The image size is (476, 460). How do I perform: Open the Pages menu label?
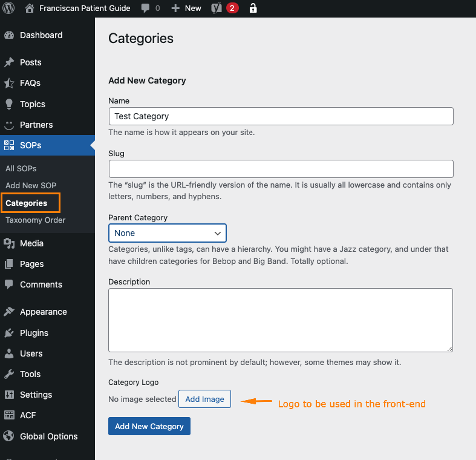[x=32, y=264]
